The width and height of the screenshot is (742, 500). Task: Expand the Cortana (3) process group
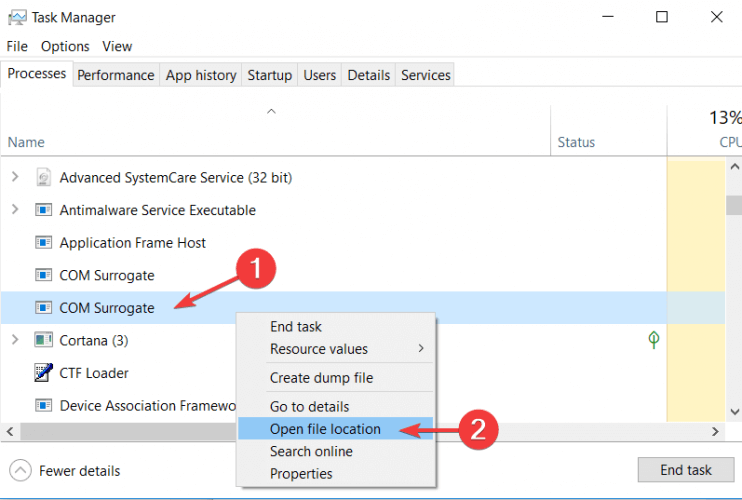point(15,340)
